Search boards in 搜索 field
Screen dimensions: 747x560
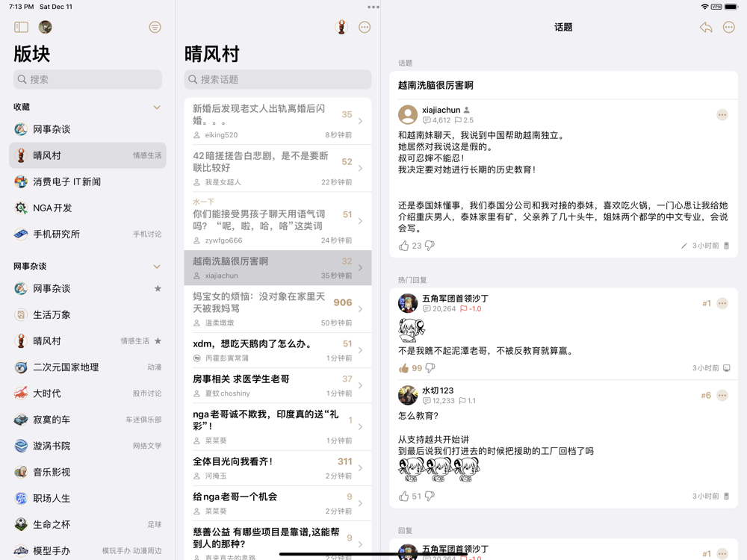click(87, 80)
